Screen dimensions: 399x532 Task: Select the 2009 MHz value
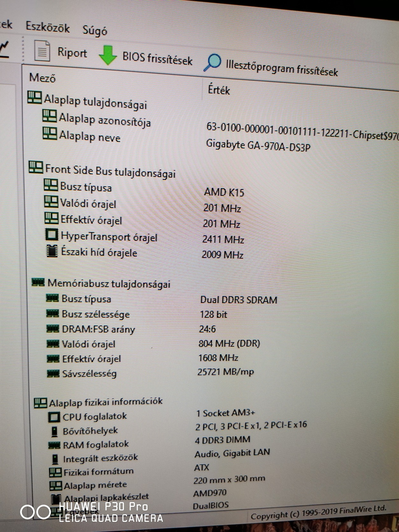coord(222,255)
